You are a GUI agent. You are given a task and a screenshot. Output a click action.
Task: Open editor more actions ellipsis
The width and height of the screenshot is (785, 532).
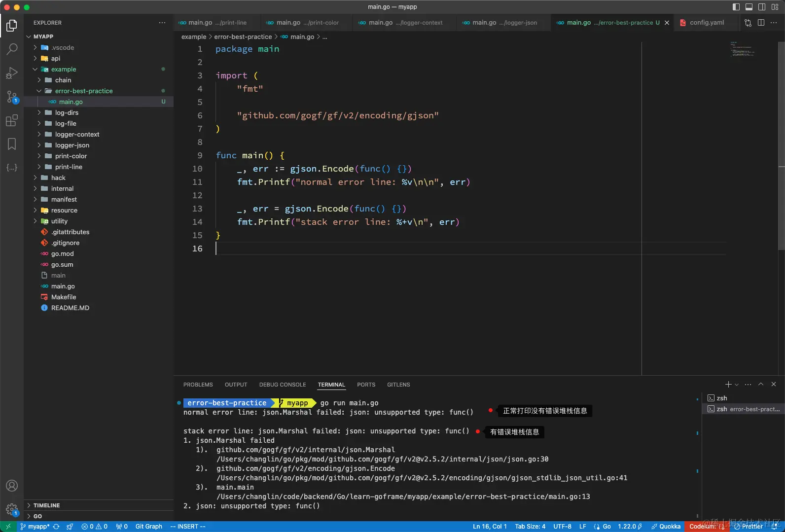[x=774, y=23]
